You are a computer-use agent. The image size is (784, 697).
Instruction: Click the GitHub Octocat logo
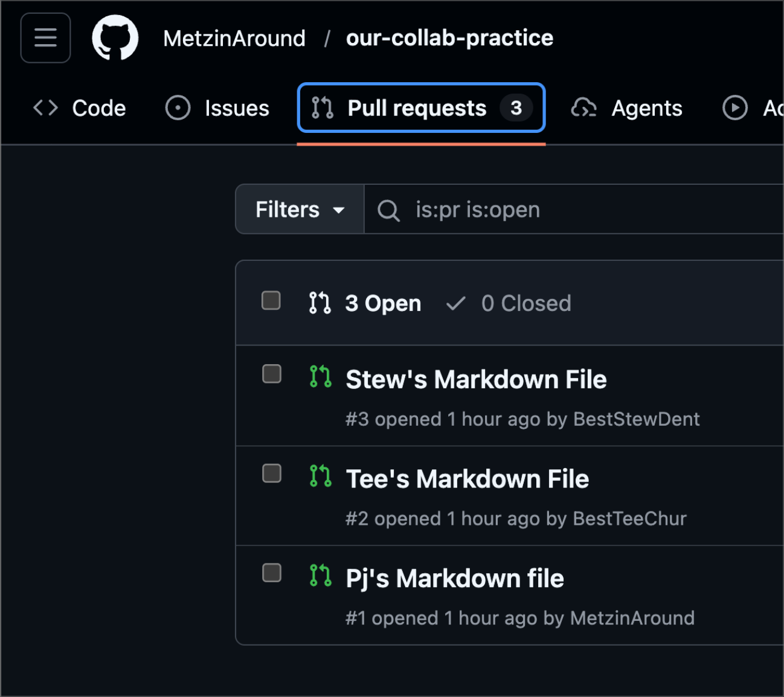click(115, 38)
